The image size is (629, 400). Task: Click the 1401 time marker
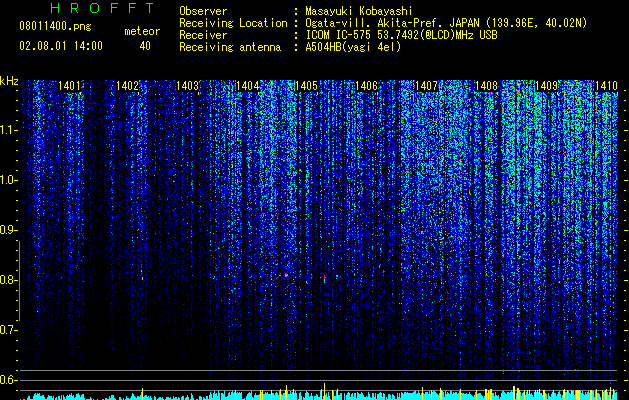coord(69,86)
